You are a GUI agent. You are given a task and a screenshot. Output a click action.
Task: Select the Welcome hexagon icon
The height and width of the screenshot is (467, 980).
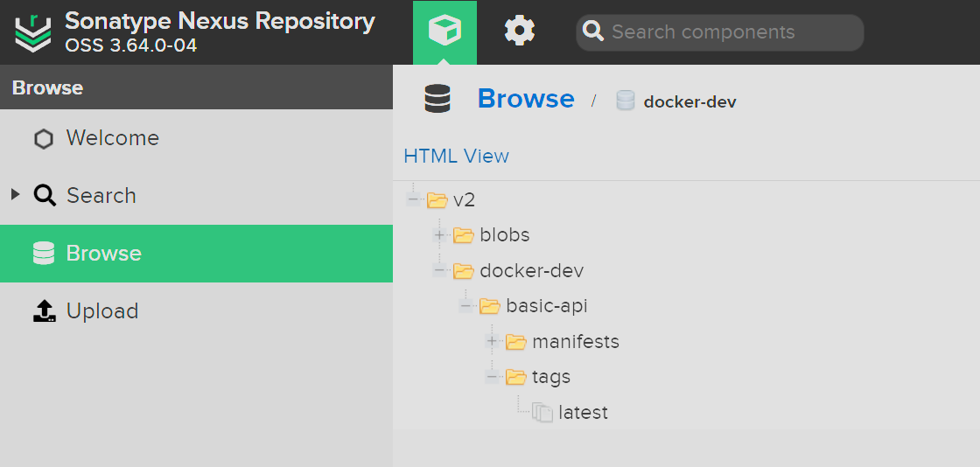coord(44,138)
